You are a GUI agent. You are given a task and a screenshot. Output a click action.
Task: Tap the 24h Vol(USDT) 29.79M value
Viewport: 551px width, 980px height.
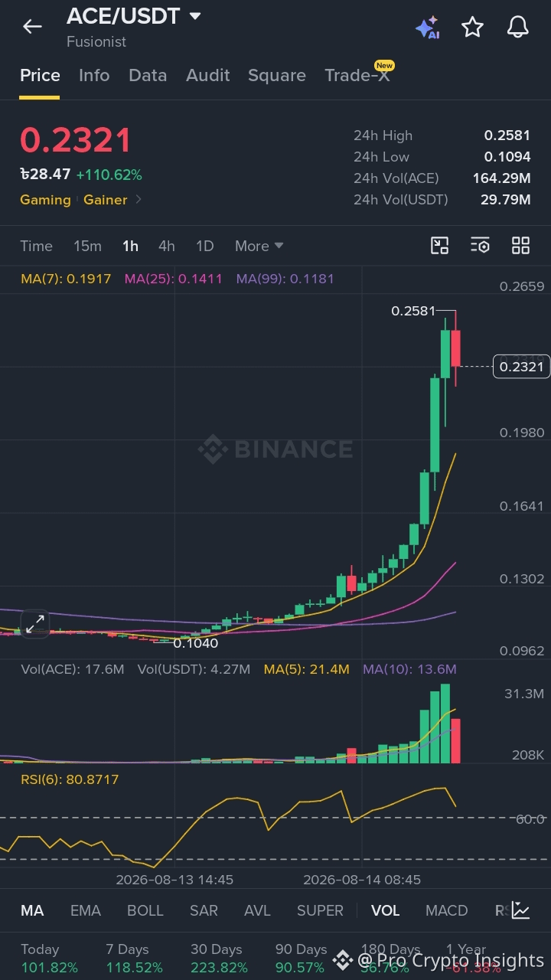pyautogui.click(x=504, y=200)
